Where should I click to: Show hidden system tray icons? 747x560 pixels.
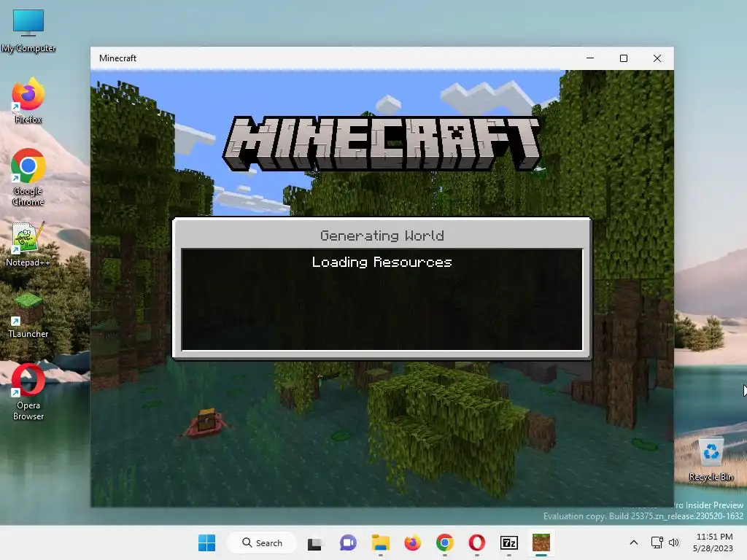tap(634, 542)
